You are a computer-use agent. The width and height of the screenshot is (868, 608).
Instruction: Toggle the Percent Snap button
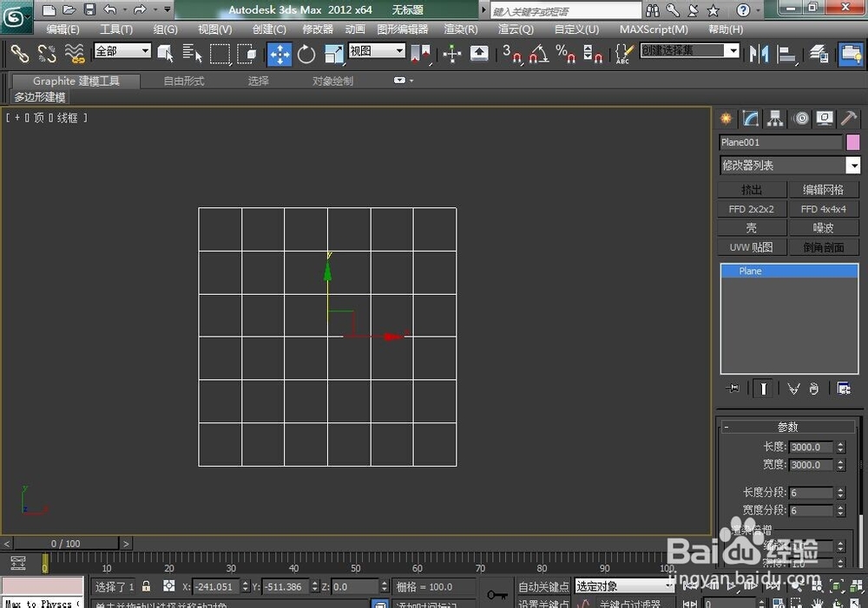565,54
